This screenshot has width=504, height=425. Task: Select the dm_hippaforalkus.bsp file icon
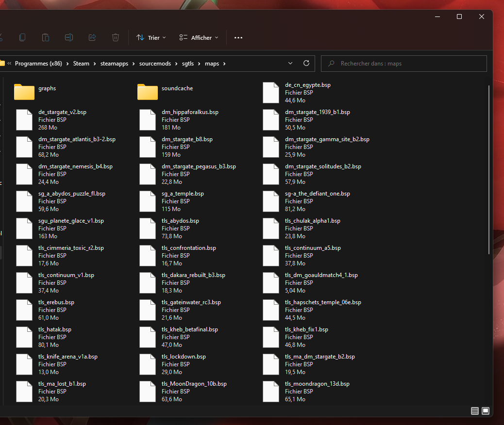pos(148,120)
